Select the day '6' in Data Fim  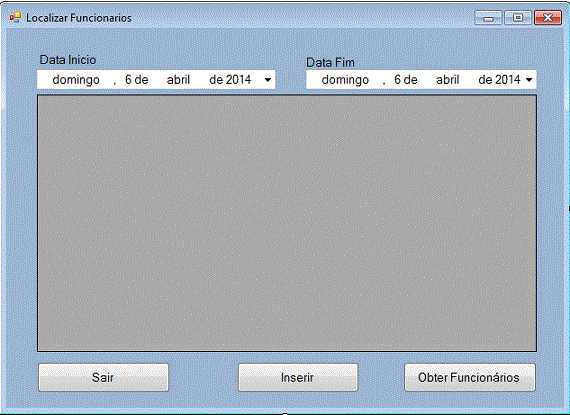point(398,80)
